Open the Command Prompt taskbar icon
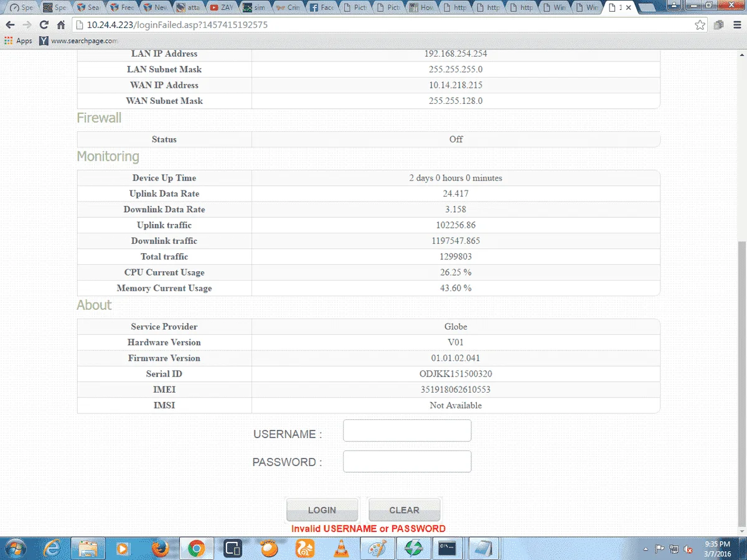This screenshot has height=560, width=747. coord(447,548)
